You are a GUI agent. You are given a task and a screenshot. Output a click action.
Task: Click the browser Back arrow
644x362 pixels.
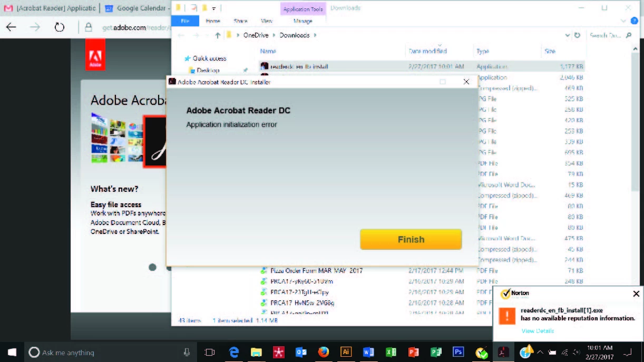click(11, 27)
